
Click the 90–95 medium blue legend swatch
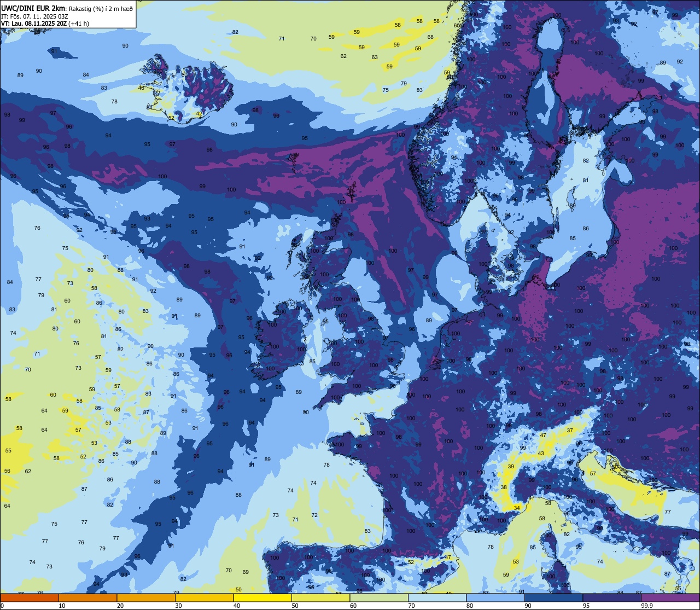(553, 598)
